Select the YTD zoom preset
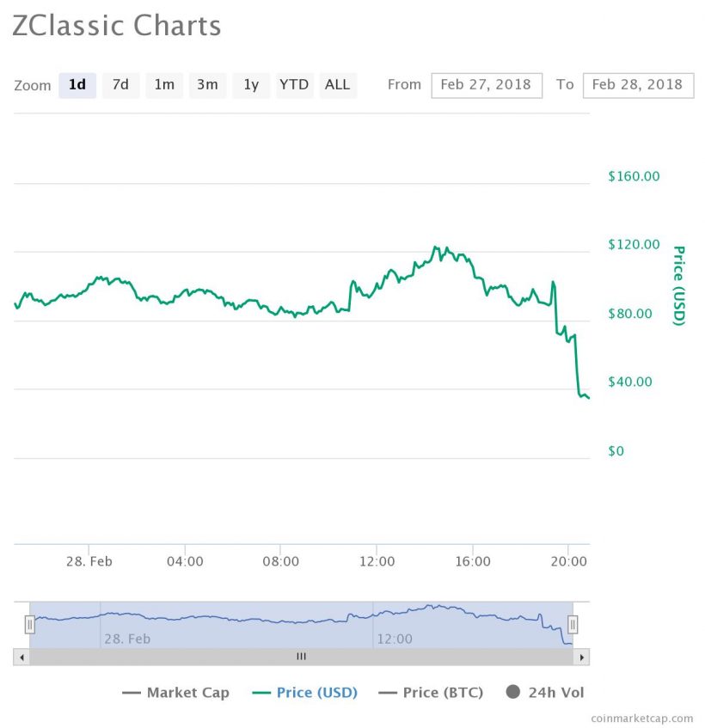The height and width of the screenshot is (728, 705). [x=294, y=85]
